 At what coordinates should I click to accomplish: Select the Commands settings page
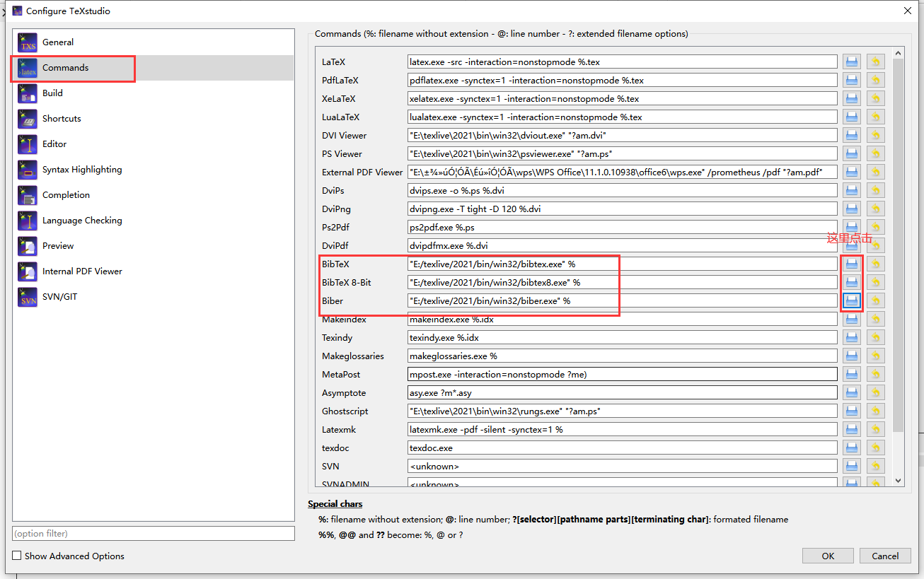[153, 68]
